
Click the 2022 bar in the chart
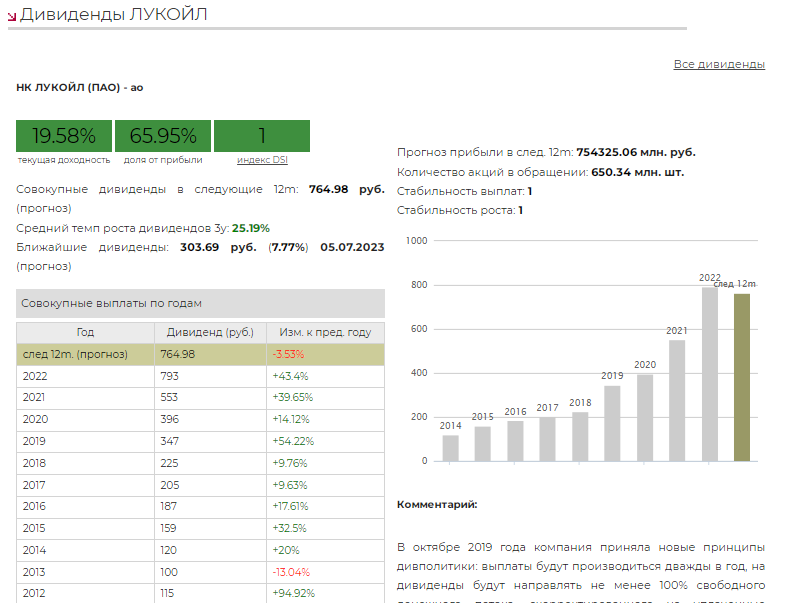[x=709, y=374]
